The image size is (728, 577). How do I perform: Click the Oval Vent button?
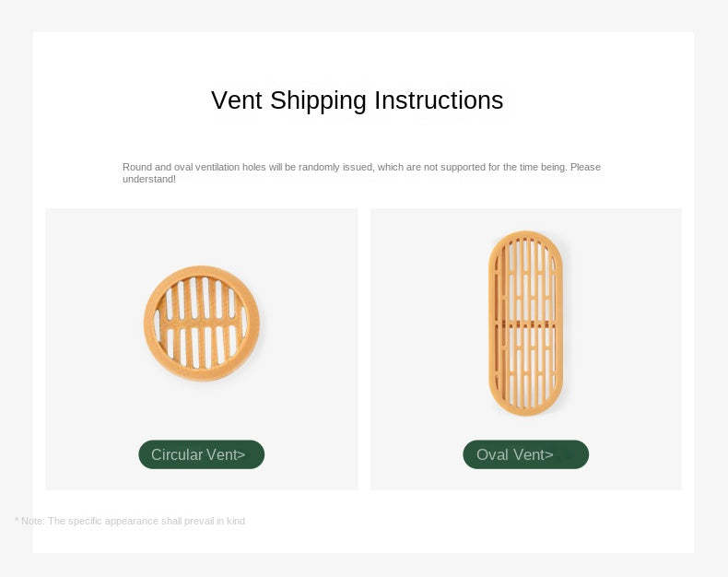[525, 454]
